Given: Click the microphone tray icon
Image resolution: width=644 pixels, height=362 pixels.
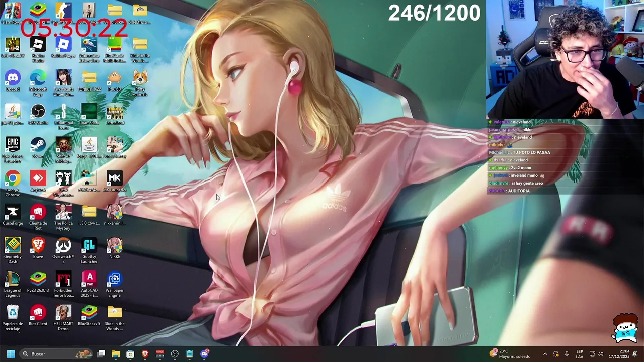Looking at the screenshot, I should (x=567, y=354).
